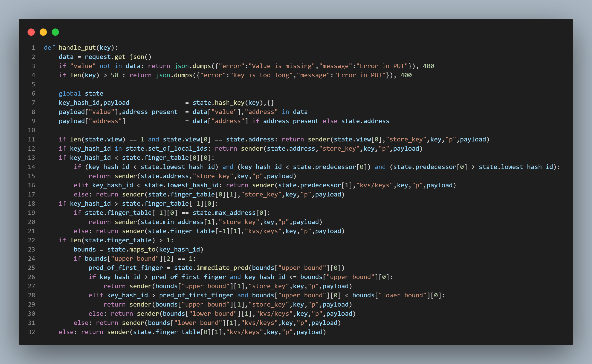Click line number 5 in the gutter
This screenshot has height=364, width=592.
pyautogui.click(x=33, y=84)
